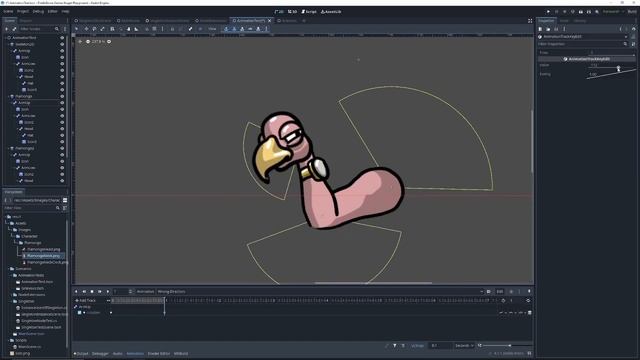Image resolution: width=640 pixels, height=360 pixels.
Task: Click the load resource folder icon in Inspector
Action: pyautogui.click(x=548, y=29)
